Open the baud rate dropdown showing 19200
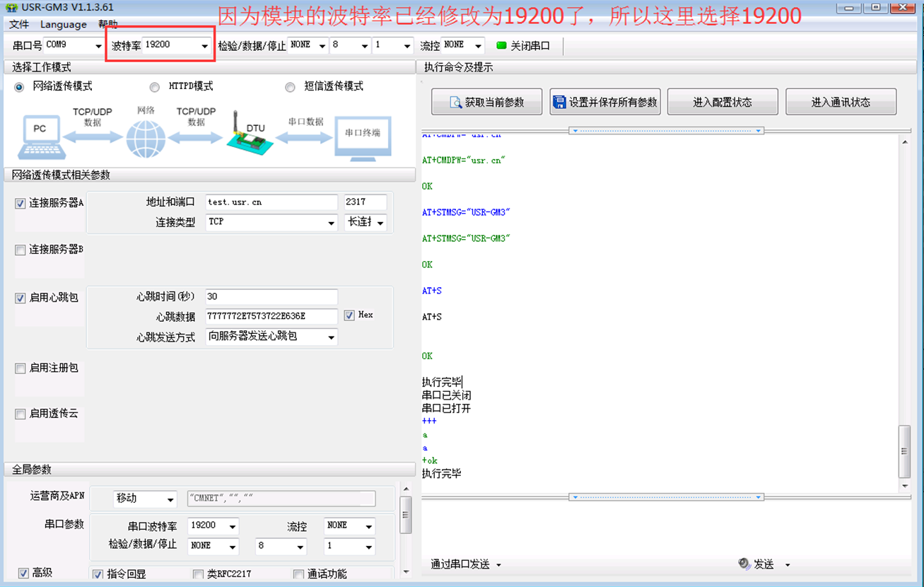Viewport: 924px width, 587px height. coord(204,47)
